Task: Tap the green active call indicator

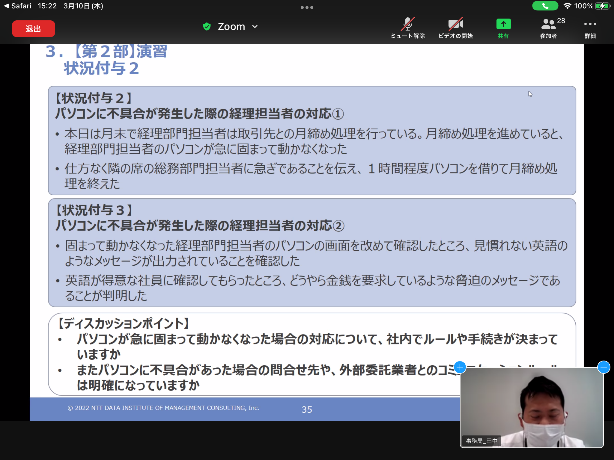Action: click(545, 6)
